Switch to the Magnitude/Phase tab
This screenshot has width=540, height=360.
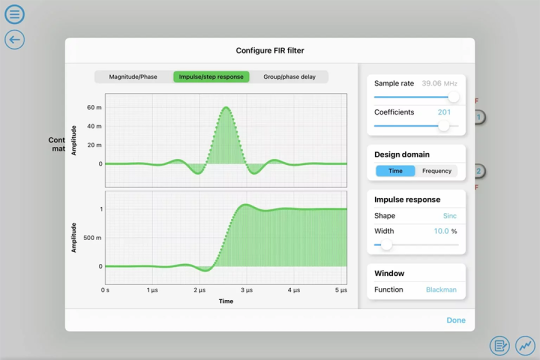133,77
